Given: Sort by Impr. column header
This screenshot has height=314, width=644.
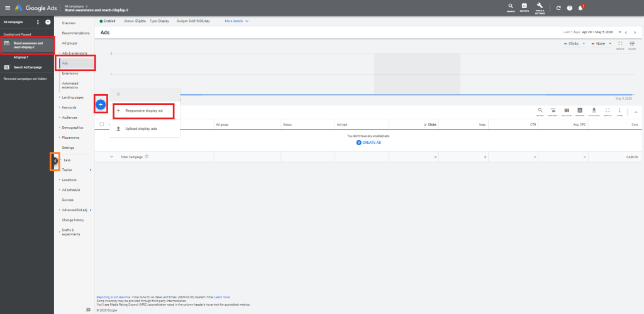Looking at the screenshot, I should coord(482,124).
